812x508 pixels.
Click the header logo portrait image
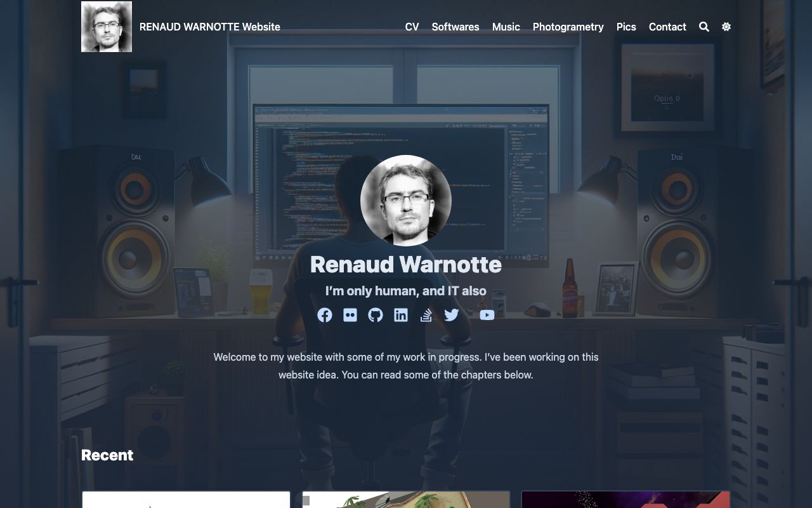click(107, 27)
